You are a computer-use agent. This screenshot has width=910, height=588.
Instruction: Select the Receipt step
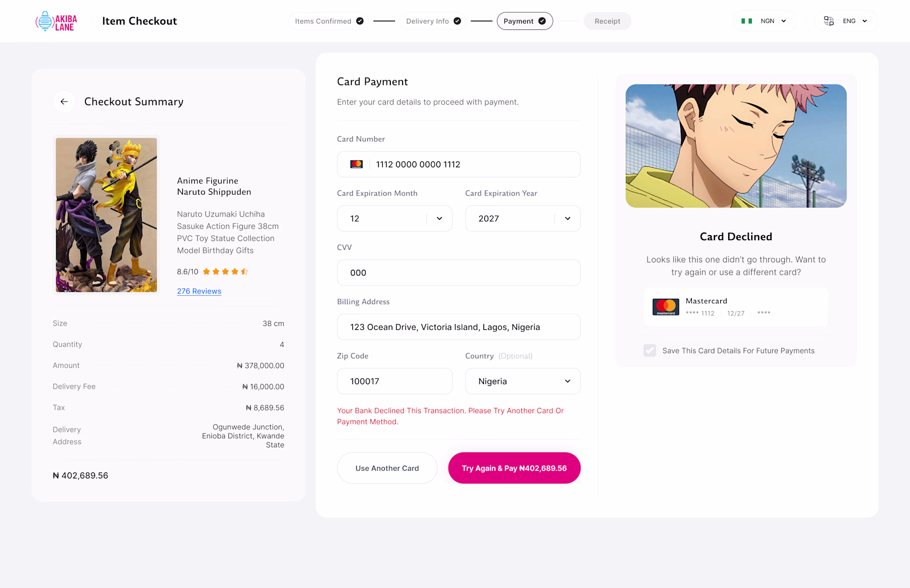[x=607, y=21]
